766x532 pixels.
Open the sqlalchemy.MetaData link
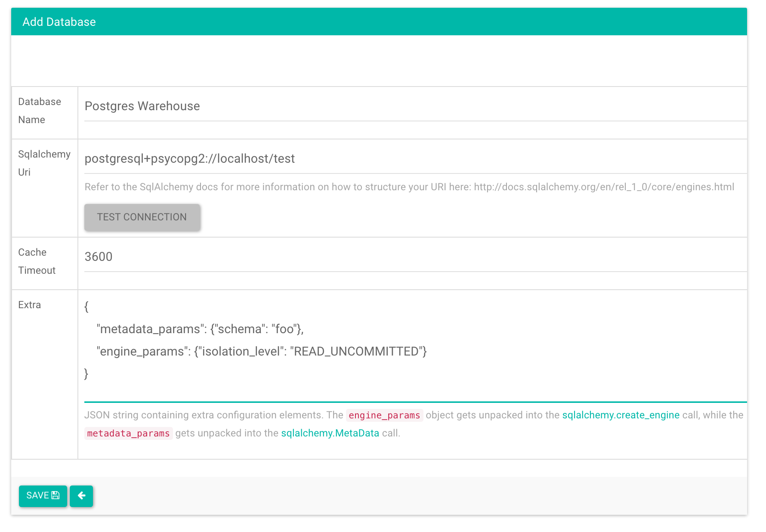pyautogui.click(x=330, y=433)
